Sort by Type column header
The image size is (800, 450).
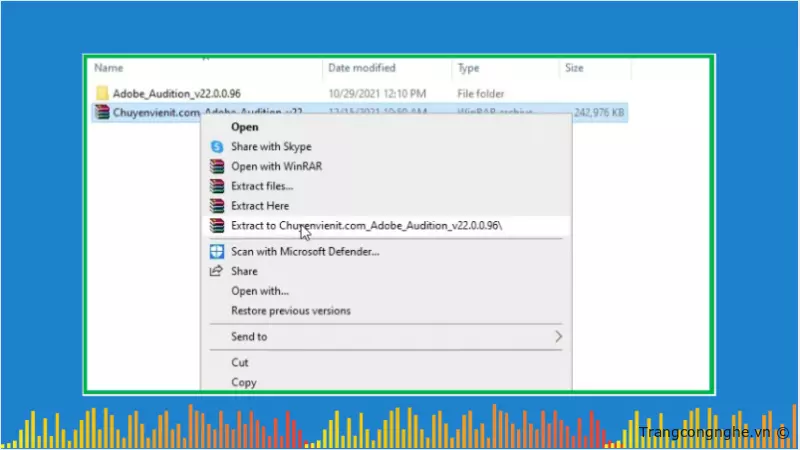pos(468,68)
